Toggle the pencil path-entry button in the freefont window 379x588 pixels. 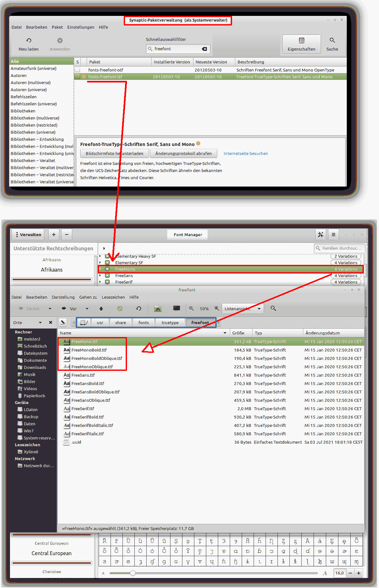point(63,323)
